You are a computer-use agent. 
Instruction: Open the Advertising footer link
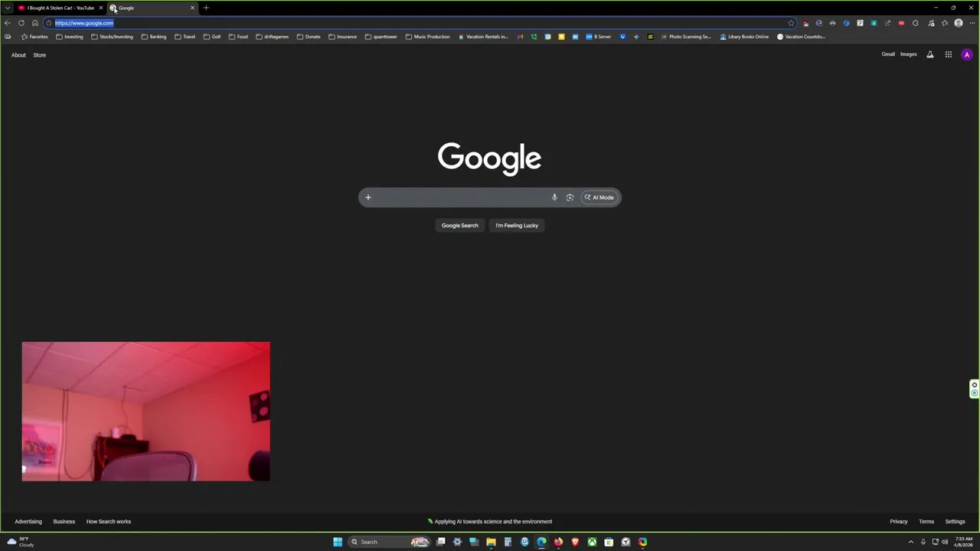(28, 522)
